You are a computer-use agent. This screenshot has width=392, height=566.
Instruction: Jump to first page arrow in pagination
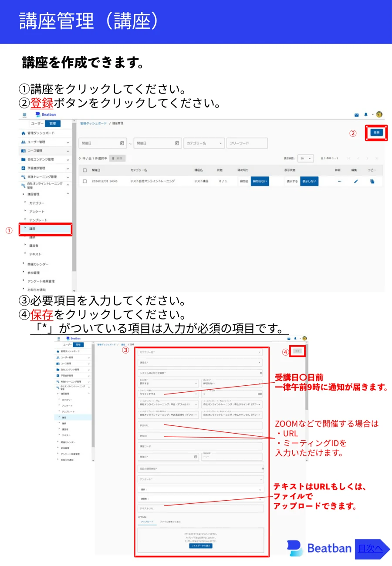point(348,158)
